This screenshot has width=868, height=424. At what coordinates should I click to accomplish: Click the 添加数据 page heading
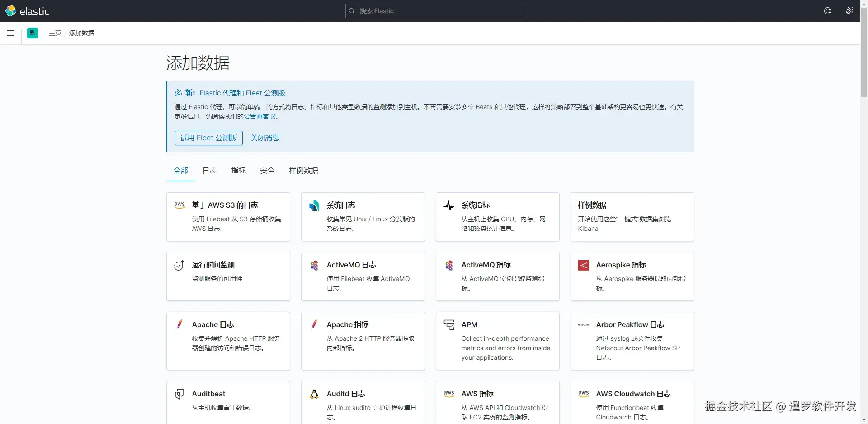pyautogui.click(x=198, y=63)
